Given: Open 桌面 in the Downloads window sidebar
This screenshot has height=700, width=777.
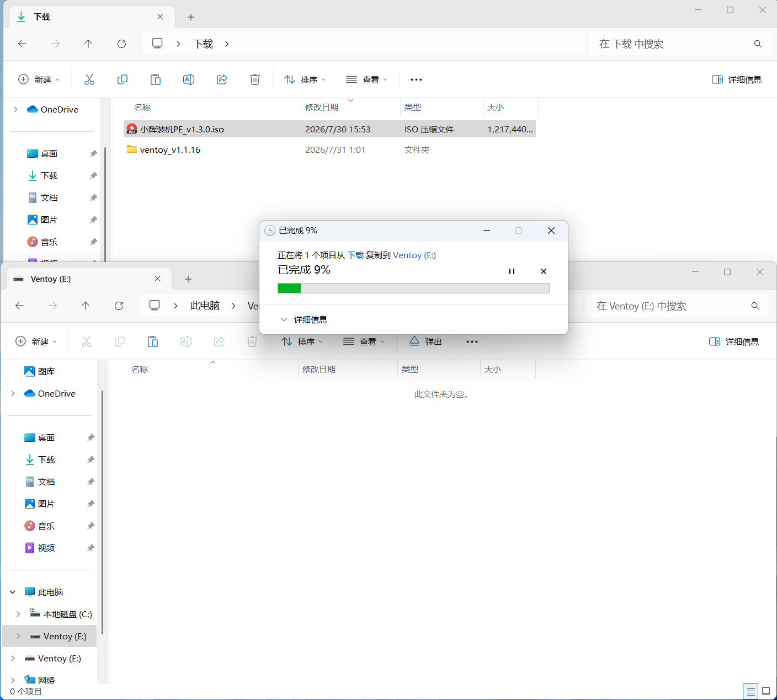Looking at the screenshot, I should pyautogui.click(x=49, y=153).
